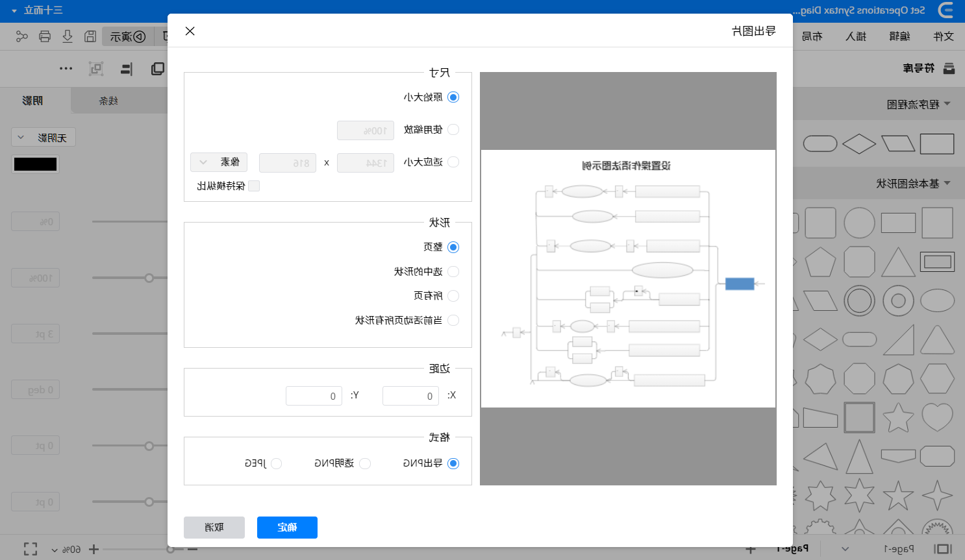Click the download export icon in toolbar
965x560 pixels.
coord(68,36)
